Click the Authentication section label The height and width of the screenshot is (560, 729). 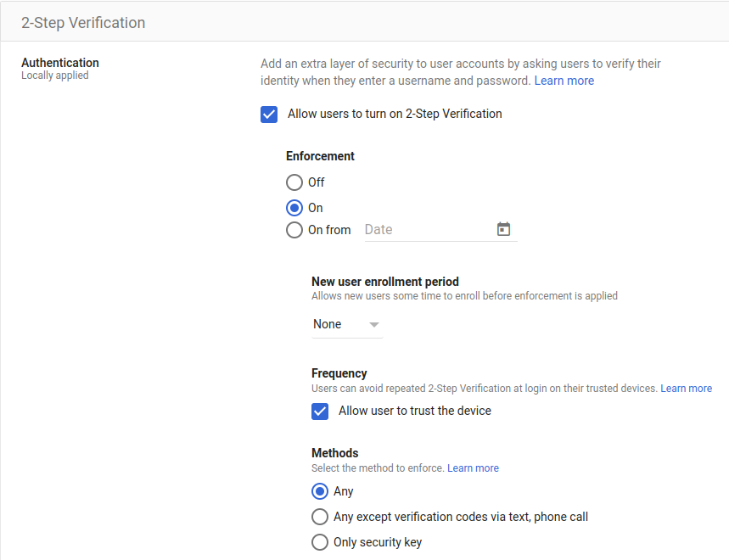point(59,62)
